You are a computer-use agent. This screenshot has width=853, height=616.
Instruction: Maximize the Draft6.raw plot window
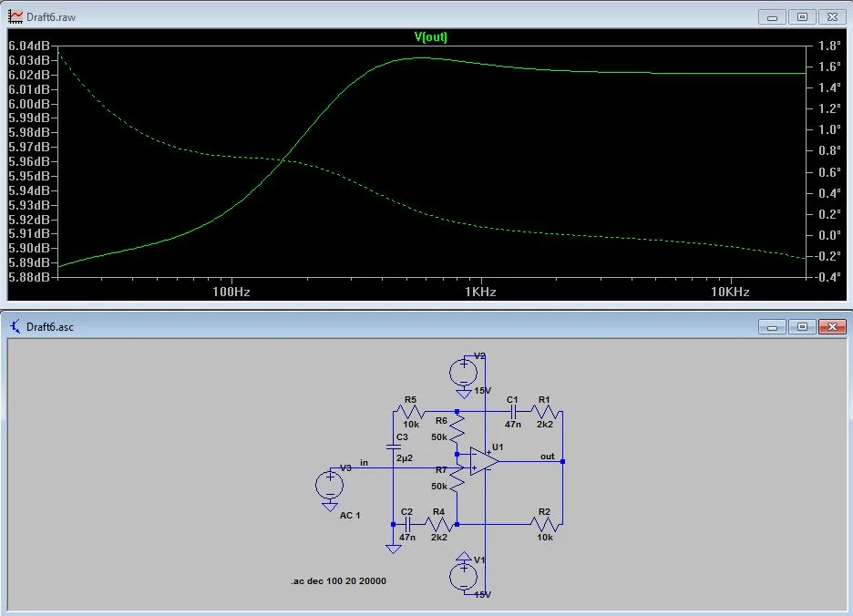click(x=802, y=17)
